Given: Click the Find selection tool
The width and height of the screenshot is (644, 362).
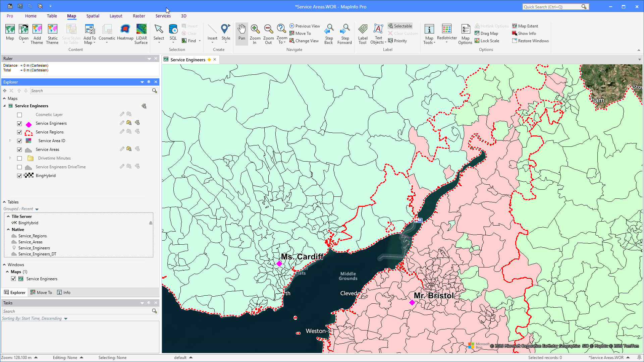Looking at the screenshot, I should (189, 41).
